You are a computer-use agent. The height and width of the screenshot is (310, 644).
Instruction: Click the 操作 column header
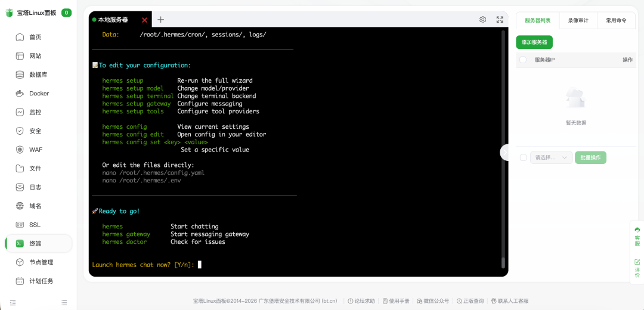click(x=627, y=60)
